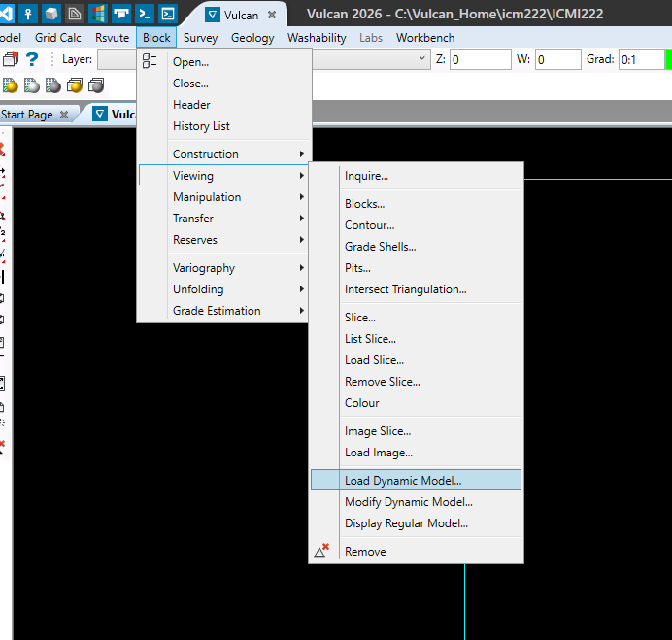Choose Close... from the Block menu
This screenshot has height=640, width=672.
point(223,84)
